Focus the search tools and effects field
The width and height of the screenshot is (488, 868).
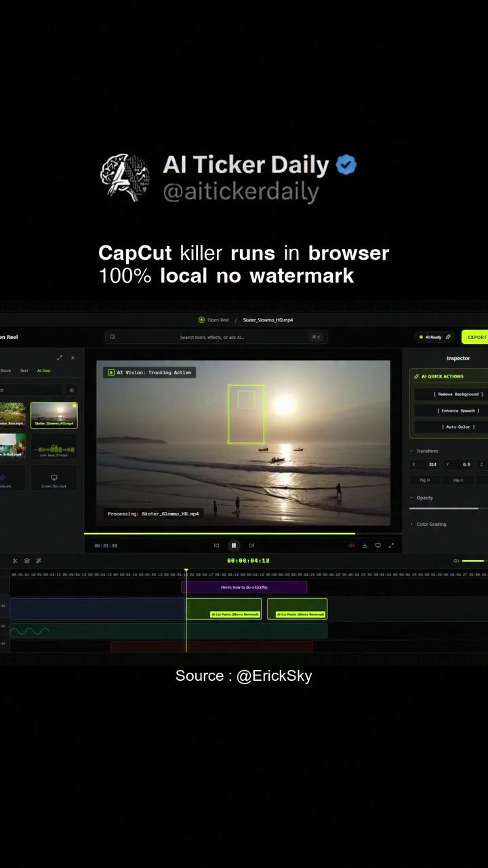click(x=216, y=337)
